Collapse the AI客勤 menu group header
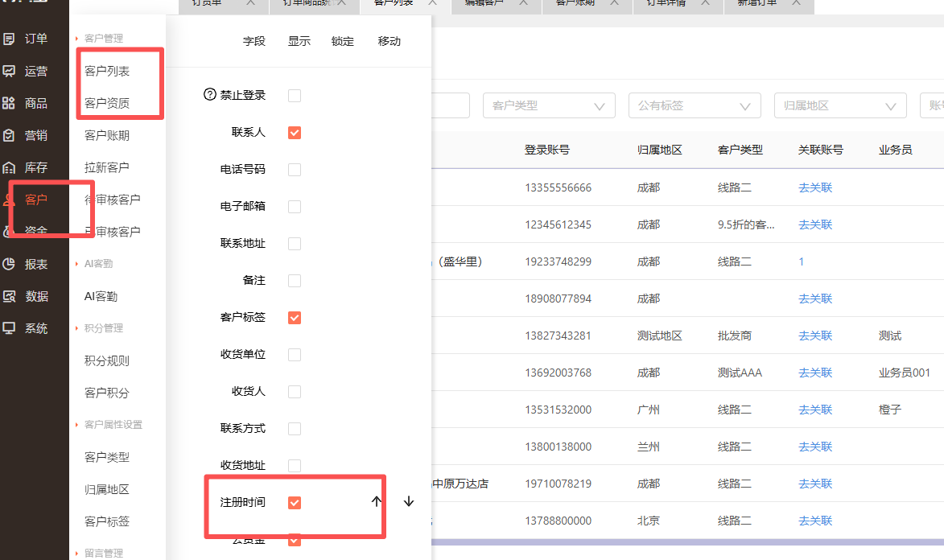944x560 pixels. pos(94,264)
